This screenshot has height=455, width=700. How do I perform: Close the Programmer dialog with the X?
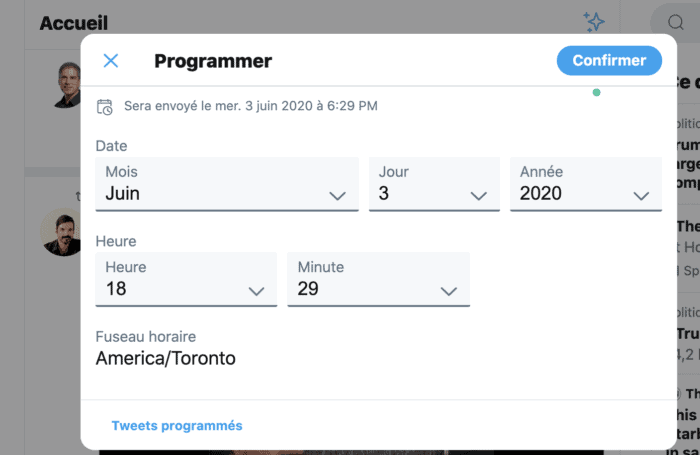pyautogui.click(x=111, y=61)
